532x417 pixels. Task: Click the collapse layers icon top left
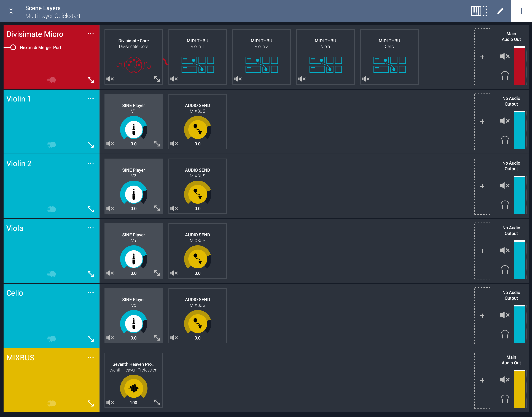[x=11, y=11]
